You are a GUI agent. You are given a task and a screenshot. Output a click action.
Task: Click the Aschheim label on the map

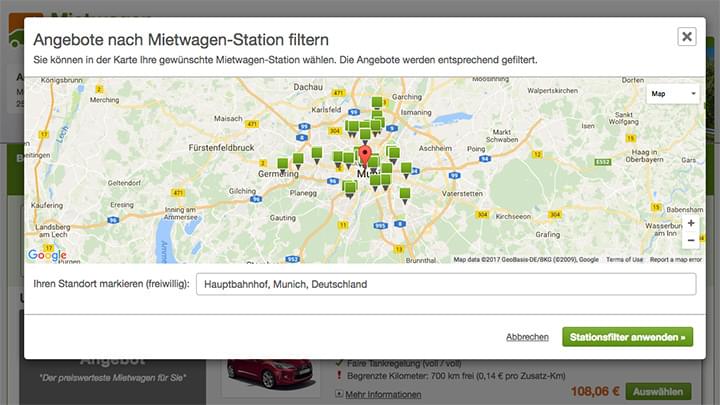435,148
